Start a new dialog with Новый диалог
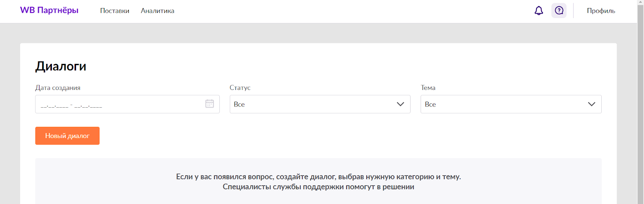This screenshot has width=644, height=204. point(67,136)
